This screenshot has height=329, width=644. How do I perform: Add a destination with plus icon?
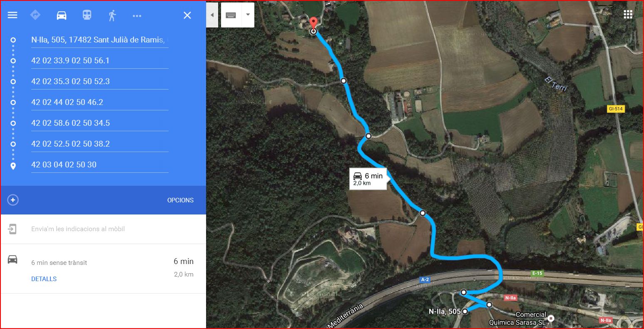click(13, 200)
